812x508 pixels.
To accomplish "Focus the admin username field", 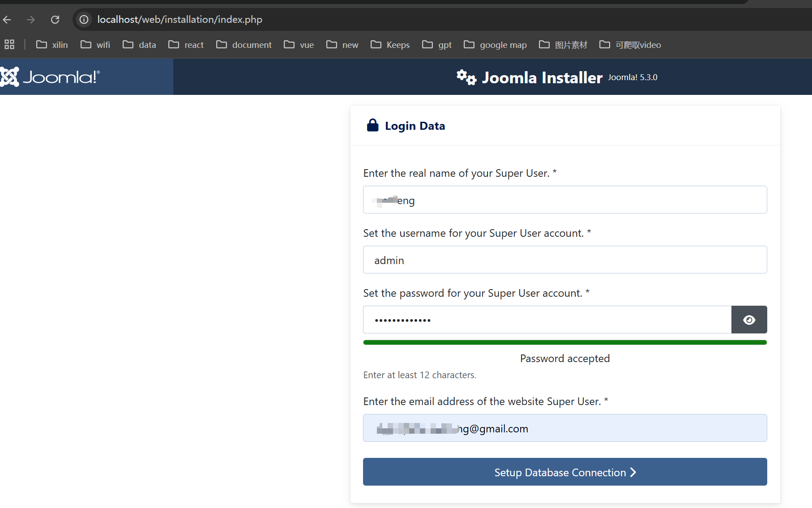I will click(565, 260).
